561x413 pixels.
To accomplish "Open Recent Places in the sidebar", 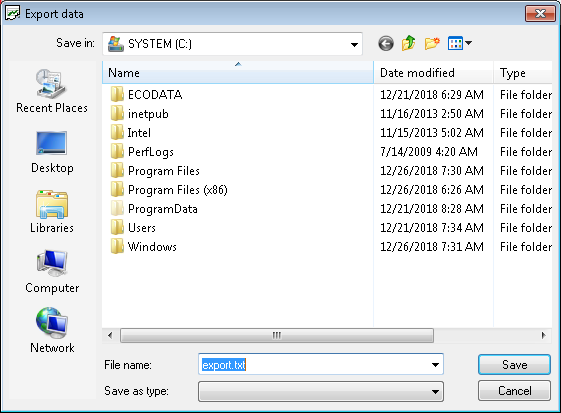I will pyautogui.click(x=52, y=91).
